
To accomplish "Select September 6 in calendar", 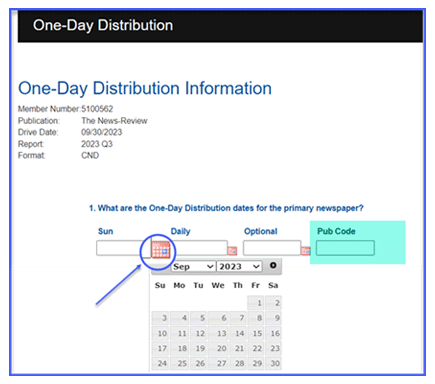I will click(219, 318).
